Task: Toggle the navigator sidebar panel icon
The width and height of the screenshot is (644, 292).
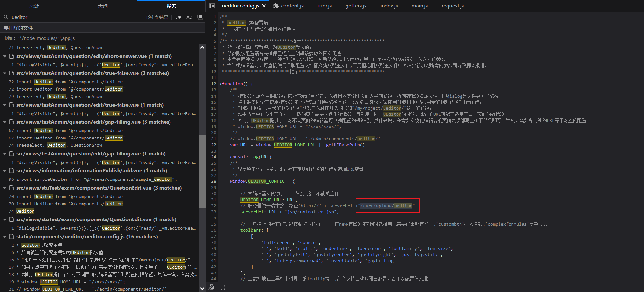Action: (x=212, y=6)
